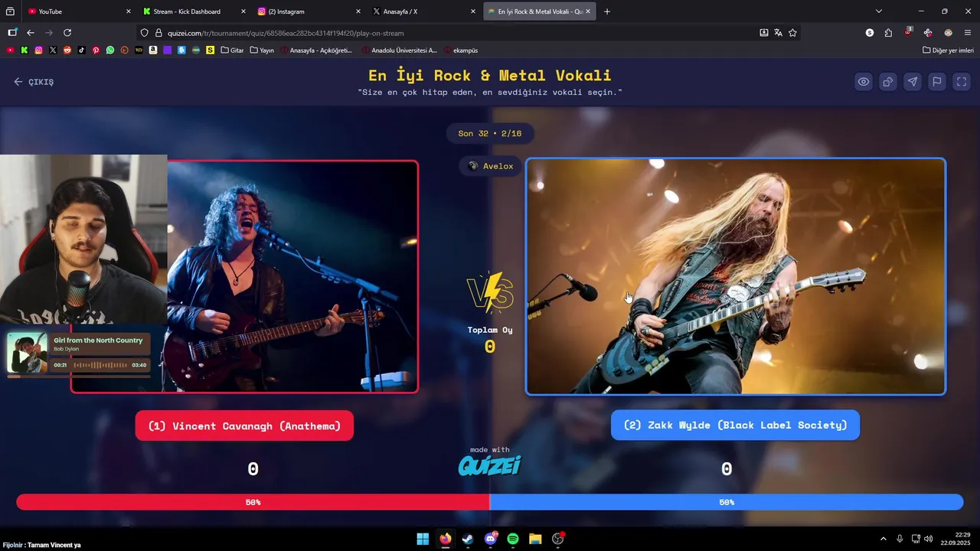This screenshot has width=980, height=551.
Task: Select the Zakk Wylde photo card
Action: point(736,276)
